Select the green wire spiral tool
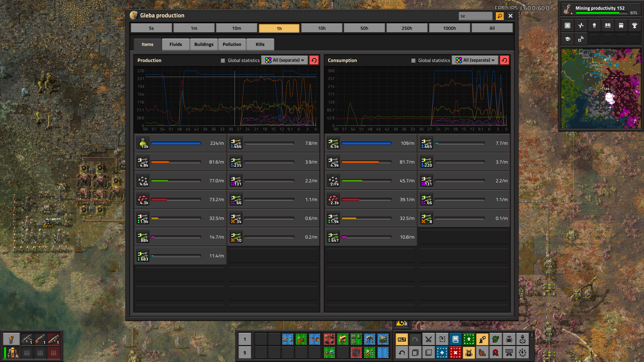The width and height of the screenshot is (644, 362). point(496,339)
